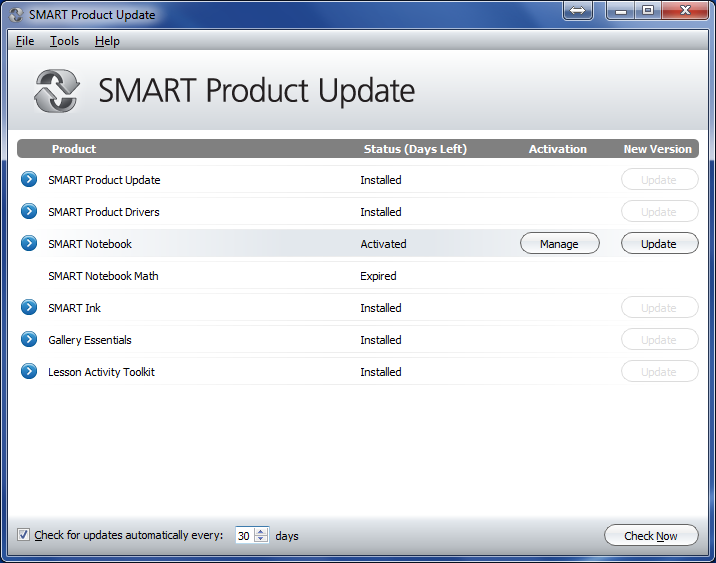716x563 pixels.
Task: Click the SMART Product Update logo icon
Action: click(x=57, y=90)
